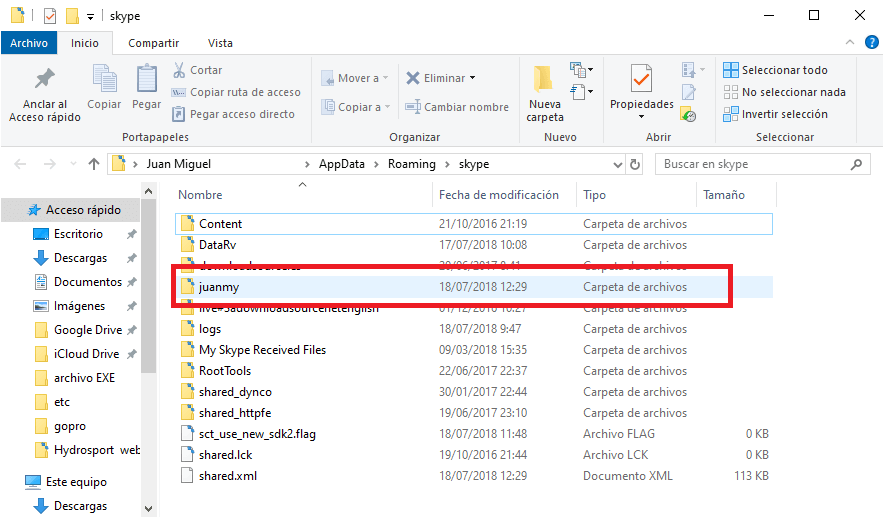Select the DataRv folder
Viewport: 884px width, 518px height.
tap(474, 245)
